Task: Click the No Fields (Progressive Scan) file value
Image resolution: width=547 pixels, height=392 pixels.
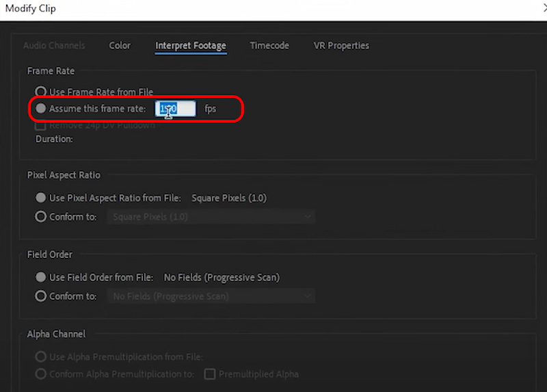Action: (x=222, y=278)
